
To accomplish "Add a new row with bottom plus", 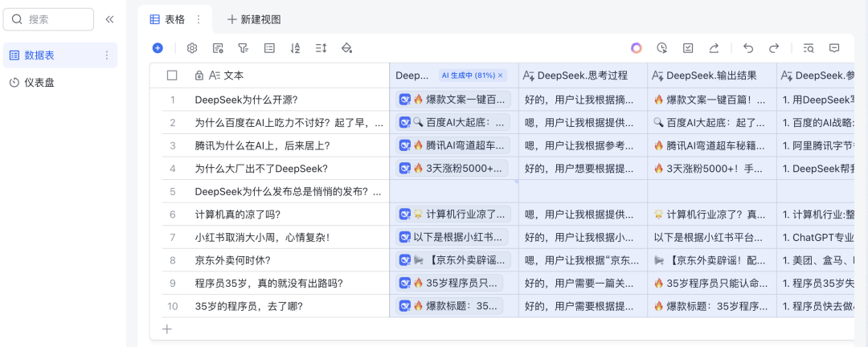I will point(167,329).
